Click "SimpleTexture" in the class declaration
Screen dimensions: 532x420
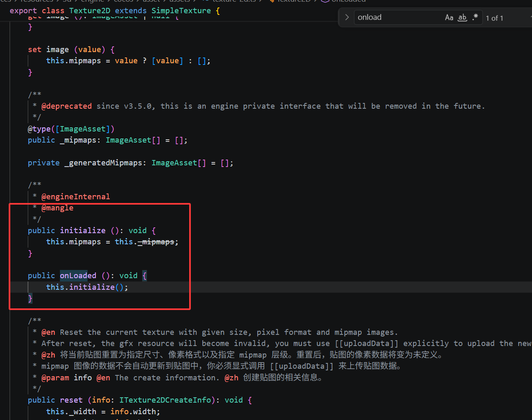(x=181, y=11)
